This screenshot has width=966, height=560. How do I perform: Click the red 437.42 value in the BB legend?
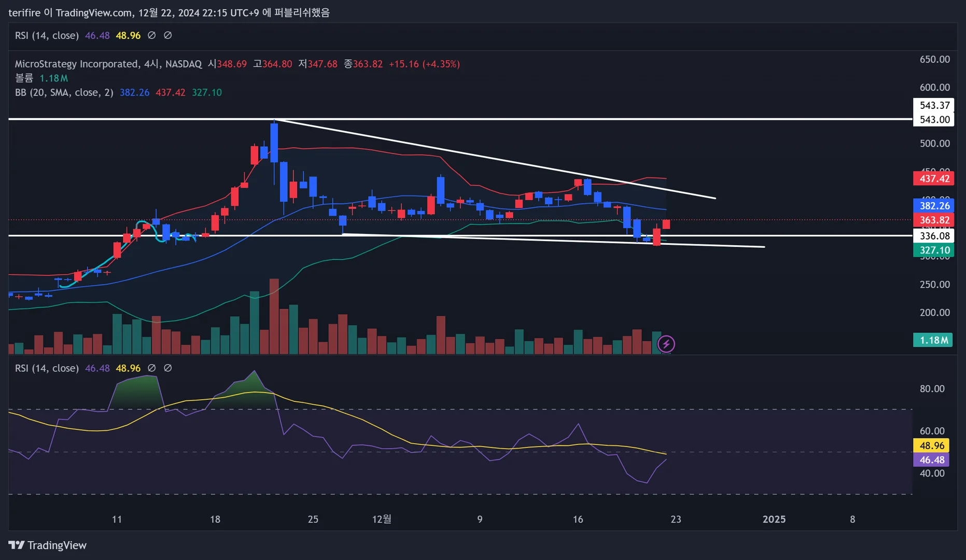pos(171,92)
